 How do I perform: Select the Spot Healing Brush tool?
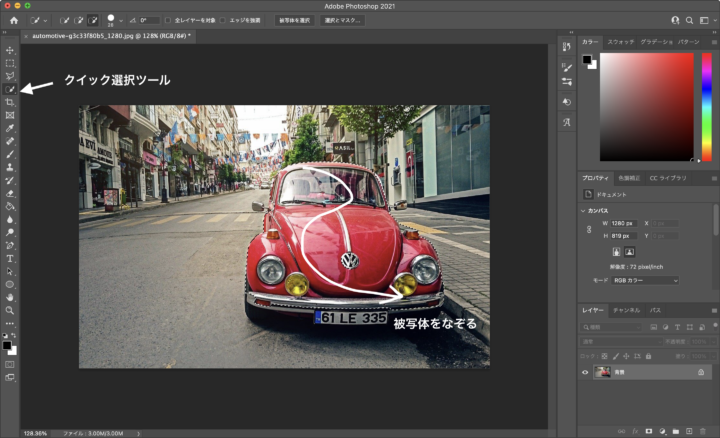10,141
